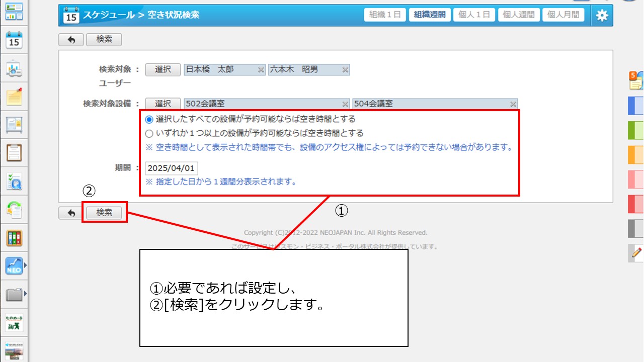The image size is (644, 362).
Task: Click the note 指定した日から１週間分表示されます
Action: (221, 182)
